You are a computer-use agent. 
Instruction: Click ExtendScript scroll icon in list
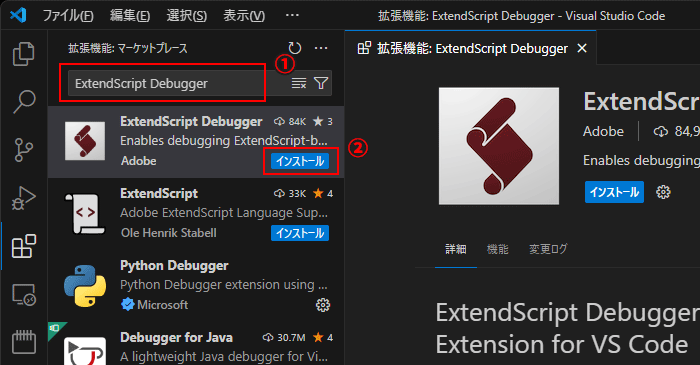85,213
